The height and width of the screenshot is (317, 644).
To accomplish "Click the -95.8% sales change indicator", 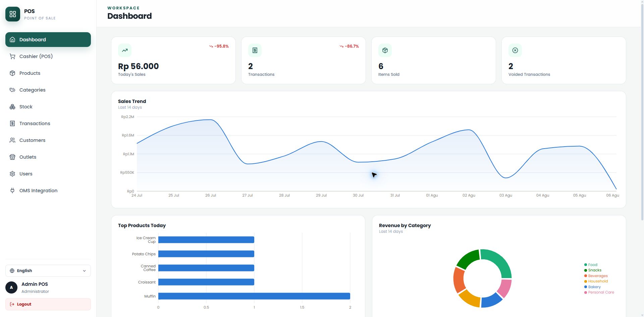I will pyautogui.click(x=219, y=46).
